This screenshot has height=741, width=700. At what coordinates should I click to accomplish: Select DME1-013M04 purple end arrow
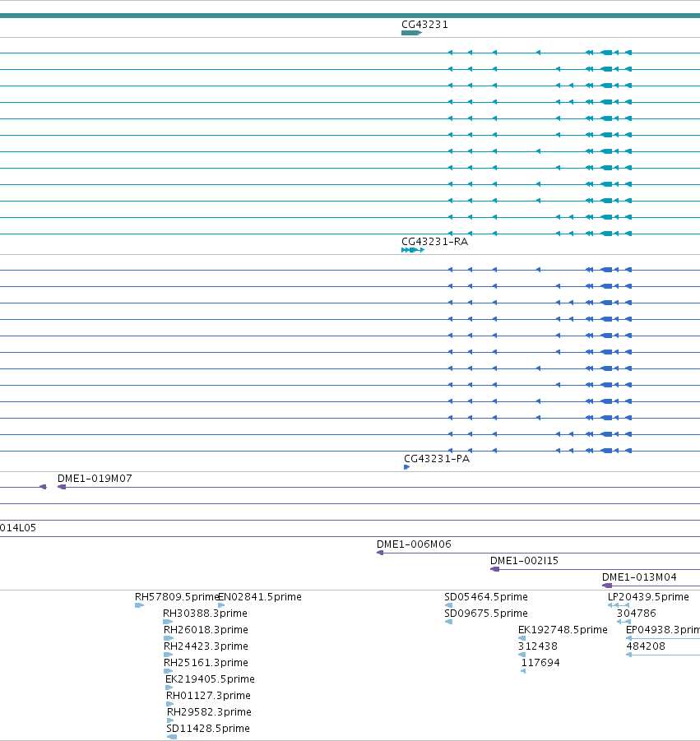point(607,586)
